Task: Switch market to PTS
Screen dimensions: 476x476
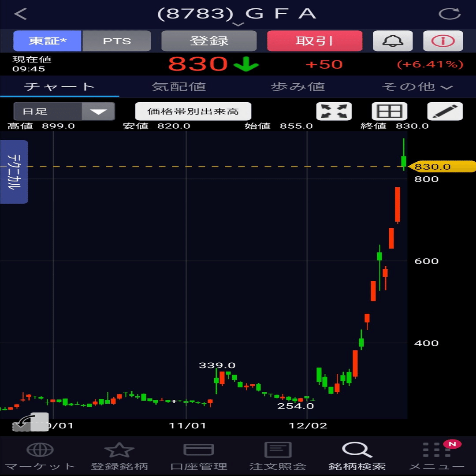Action: point(117,41)
